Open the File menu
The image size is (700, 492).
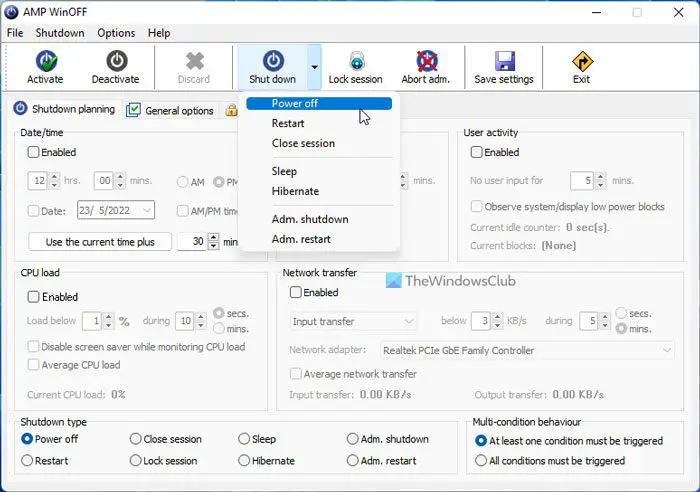15,33
